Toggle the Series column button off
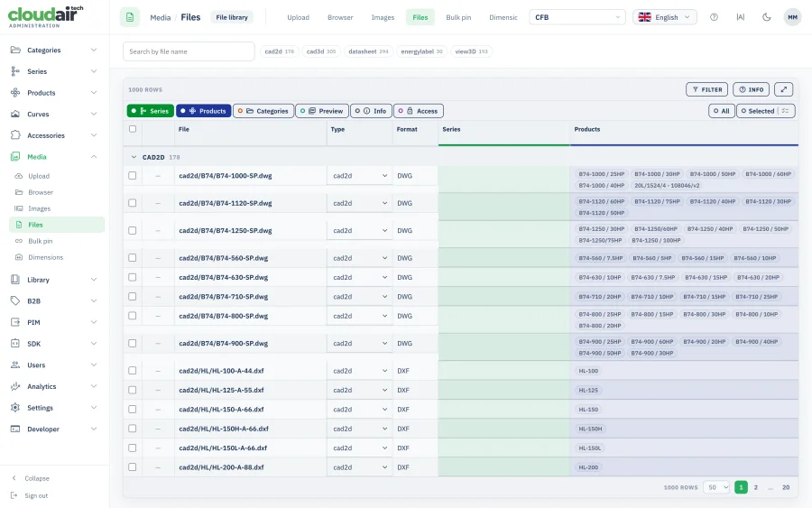This screenshot has height=508, width=812. coord(150,111)
